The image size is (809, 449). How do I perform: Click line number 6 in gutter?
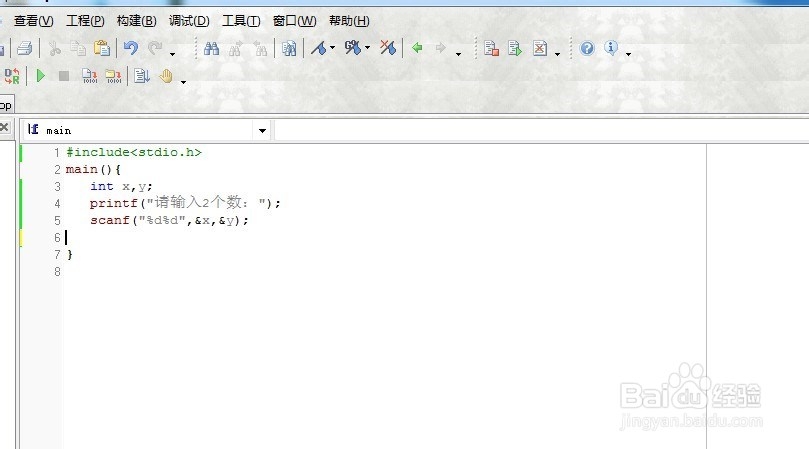coord(57,238)
